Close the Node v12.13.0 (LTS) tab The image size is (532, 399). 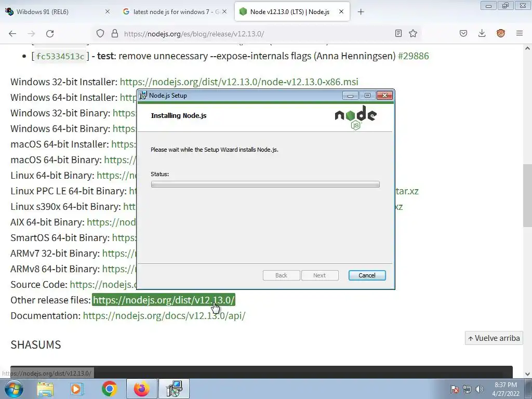pyautogui.click(x=341, y=11)
